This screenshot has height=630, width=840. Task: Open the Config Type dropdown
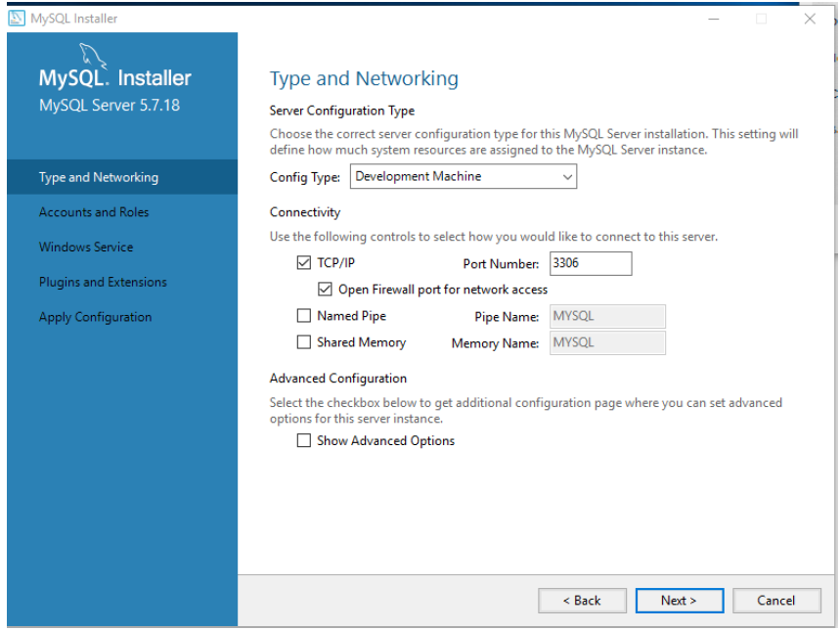tap(463, 177)
